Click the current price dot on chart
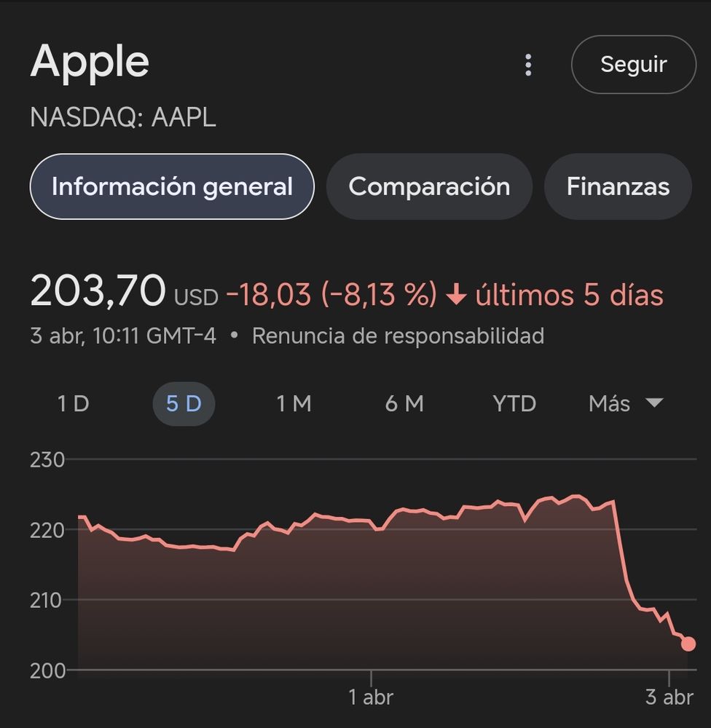Screen dimensions: 711x728 tap(688, 644)
